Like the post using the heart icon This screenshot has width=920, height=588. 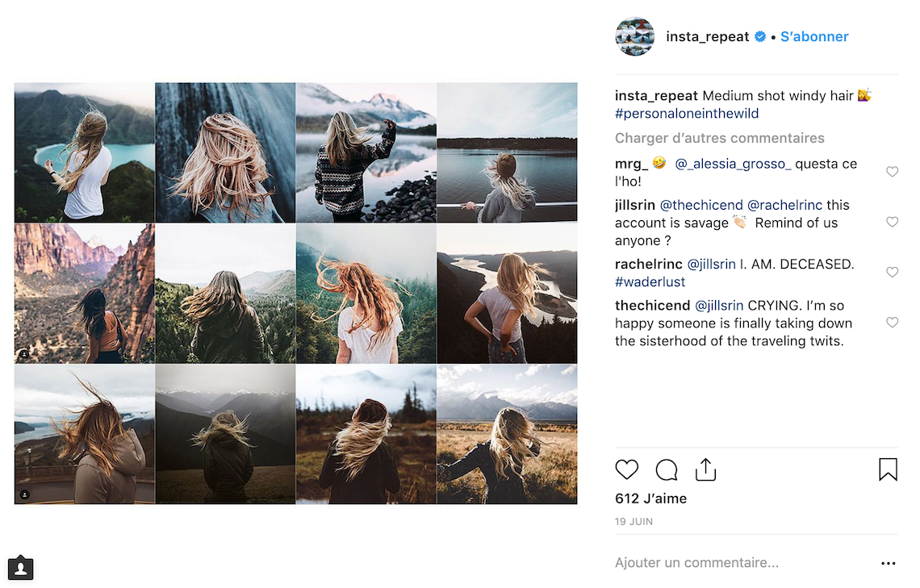[x=627, y=469]
